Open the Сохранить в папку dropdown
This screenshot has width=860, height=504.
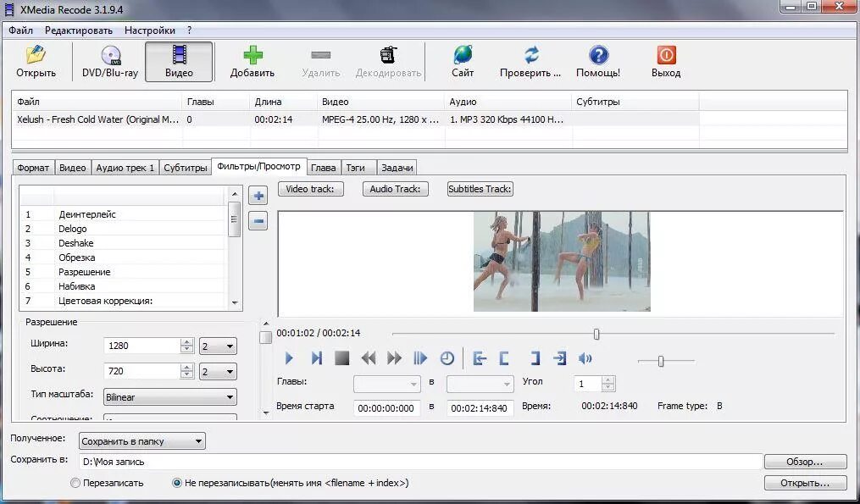tap(142, 441)
